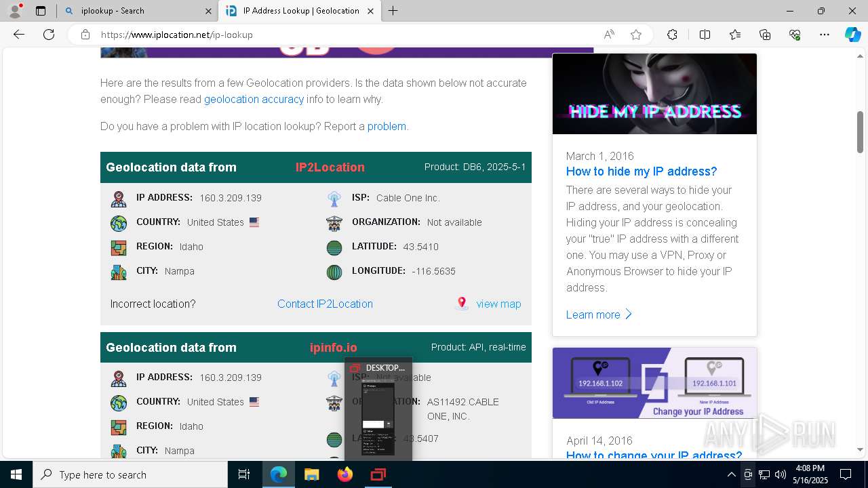Open Settings and more menu
Screen dimensions: 868x488
[825, 35]
